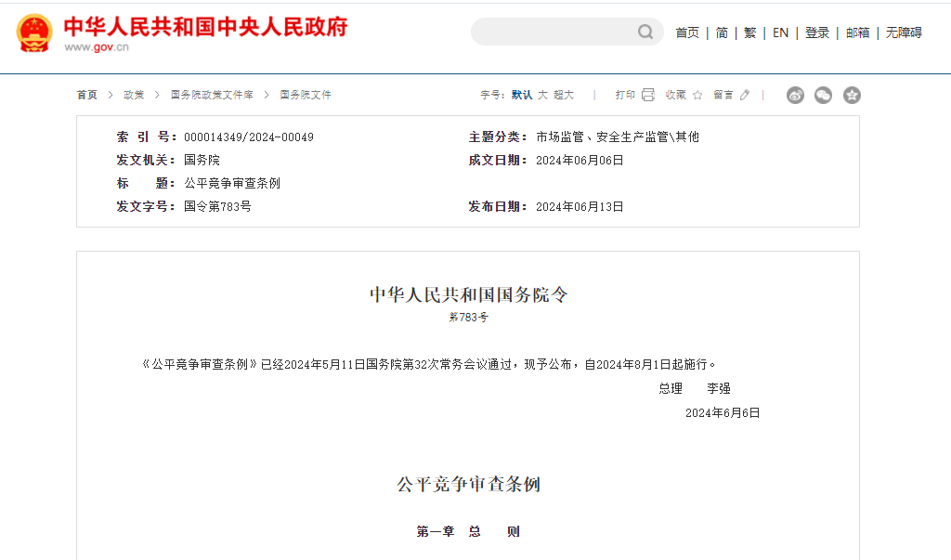Set font size to 超大
The image size is (951, 560).
(x=564, y=95)
